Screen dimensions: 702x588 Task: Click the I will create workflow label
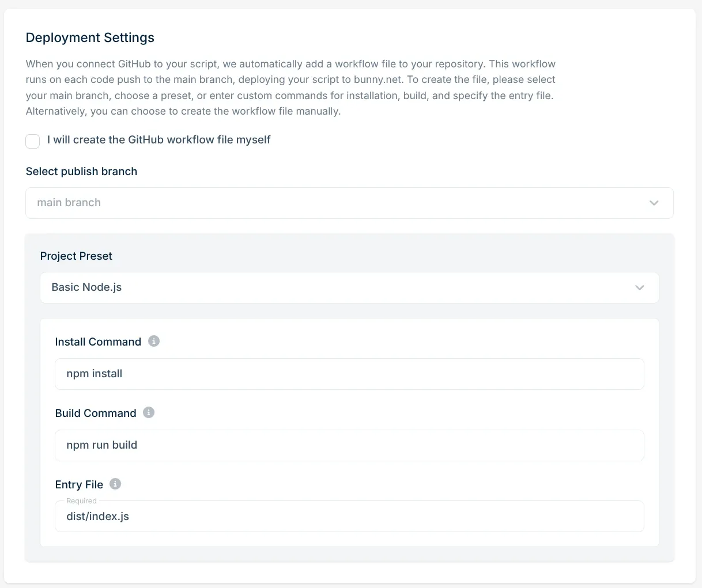pos(159,140)
